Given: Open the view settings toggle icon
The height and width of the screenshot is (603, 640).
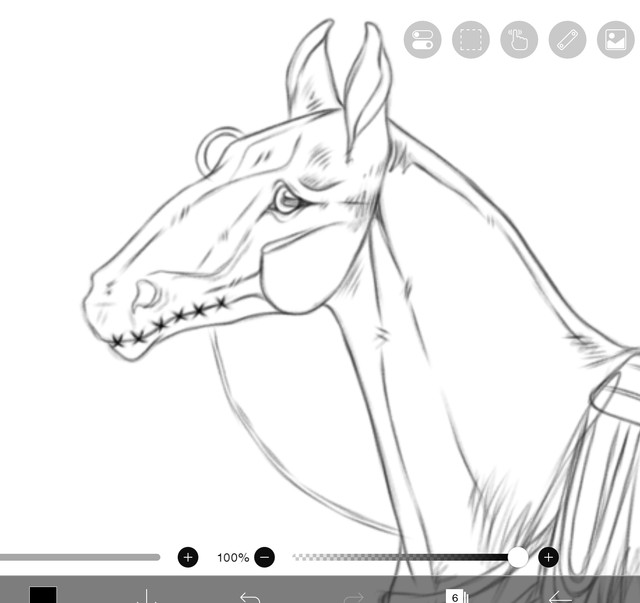Looking at the screenshot, I should pyautogui.click(x=422, y=40).
